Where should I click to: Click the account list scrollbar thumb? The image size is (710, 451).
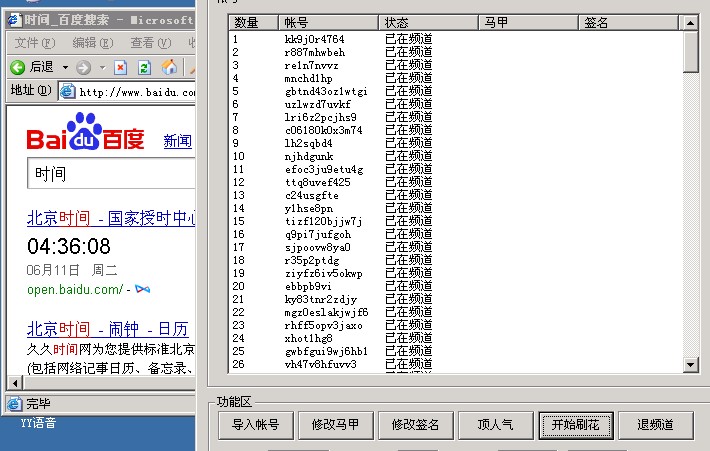[690, 51]
